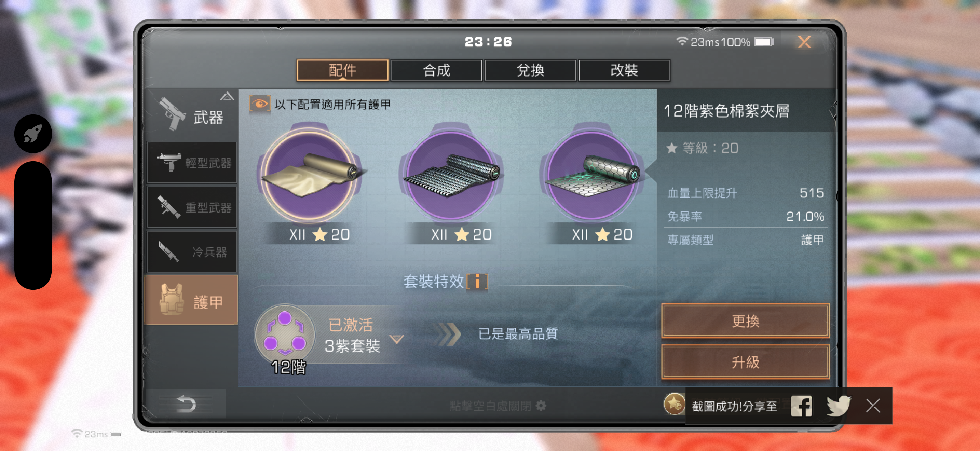The image size is (980, 451).
Task: Open the 套裝特效 info icon
Action: pyautogui.click(x=477, y=282)
